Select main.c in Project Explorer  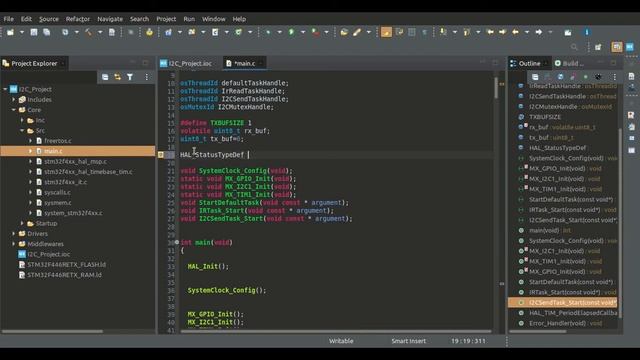click(53, 151)
